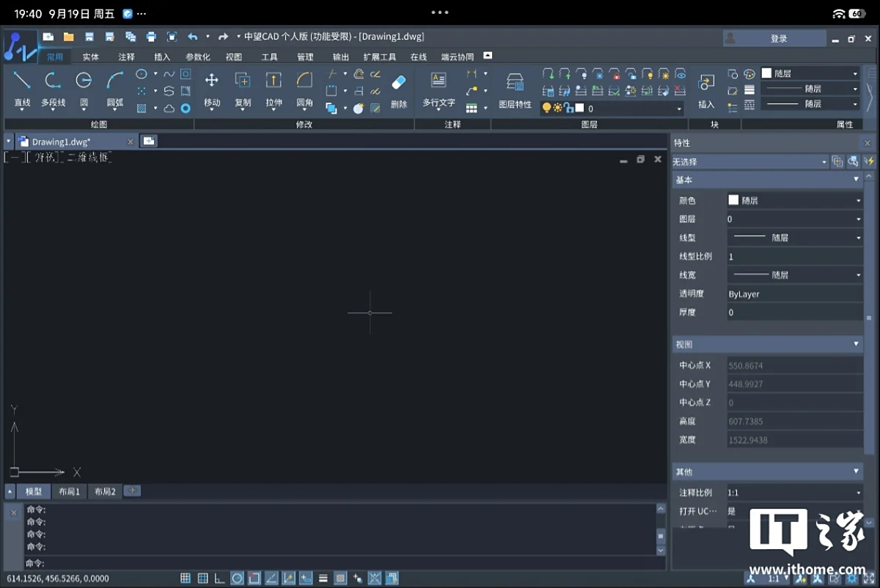The width and height of the screenshot is (880, 588).
Task: Click the 登录 login button
Action: (778, 39)
